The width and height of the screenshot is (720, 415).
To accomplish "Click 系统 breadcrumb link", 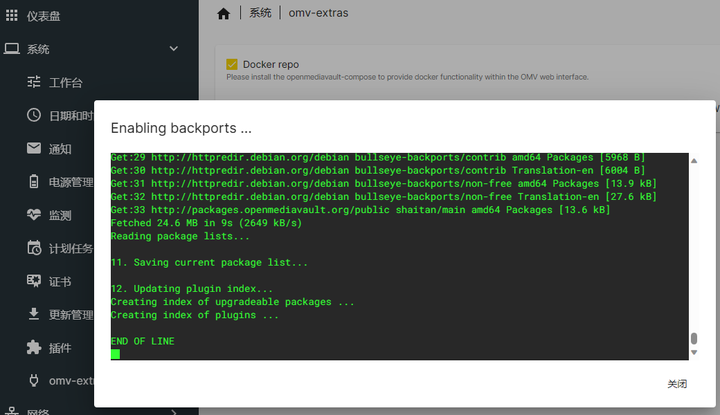I will point(260,13).
